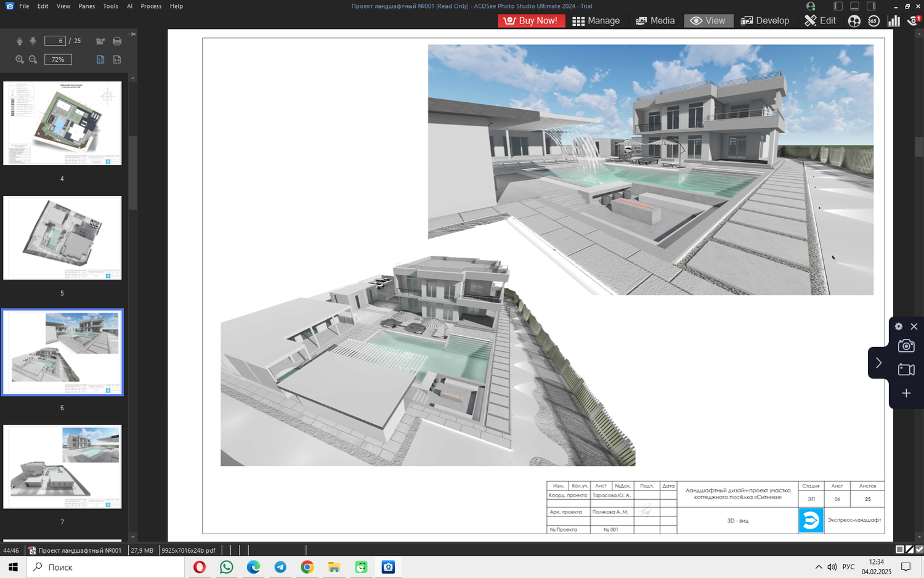The height and width of the screenshot is (578, 924).
Task: Zoom out with the magnifier minus icon
Action: point(33,60)
